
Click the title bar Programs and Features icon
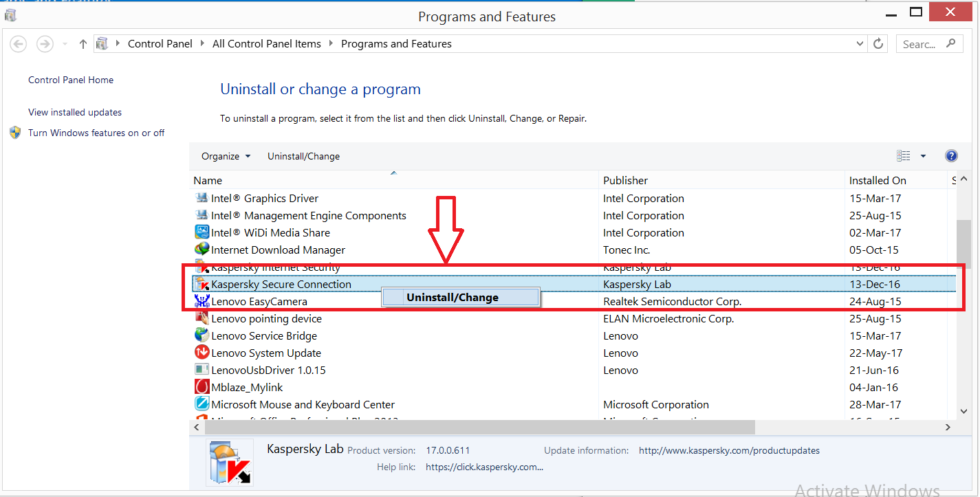point(10,15)
